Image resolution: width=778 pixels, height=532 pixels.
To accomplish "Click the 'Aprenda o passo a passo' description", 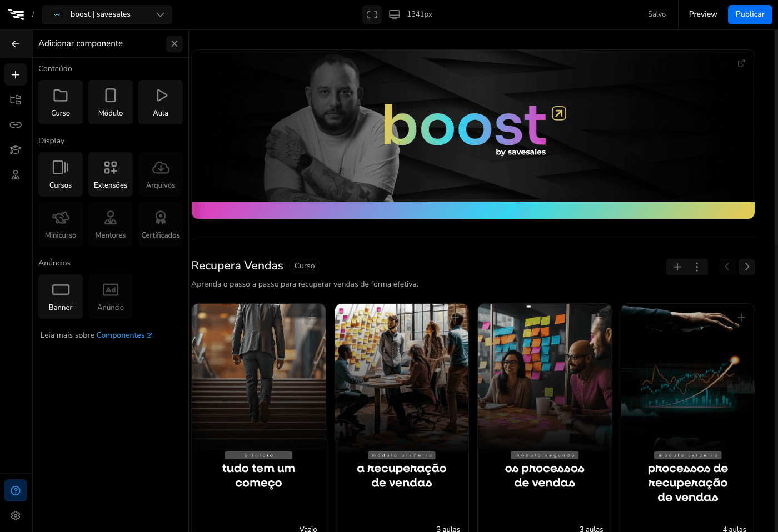I will tap(305, 284).
